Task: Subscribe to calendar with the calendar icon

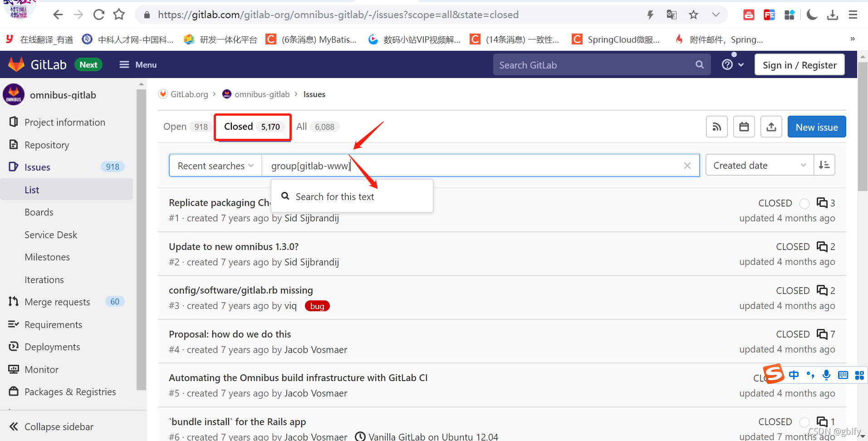Action: tap(744, 127)
